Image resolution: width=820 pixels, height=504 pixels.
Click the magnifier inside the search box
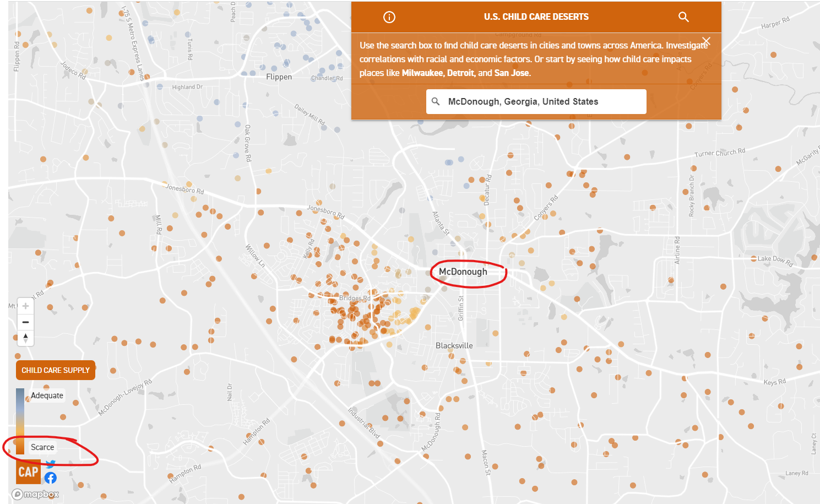point(436,101)
